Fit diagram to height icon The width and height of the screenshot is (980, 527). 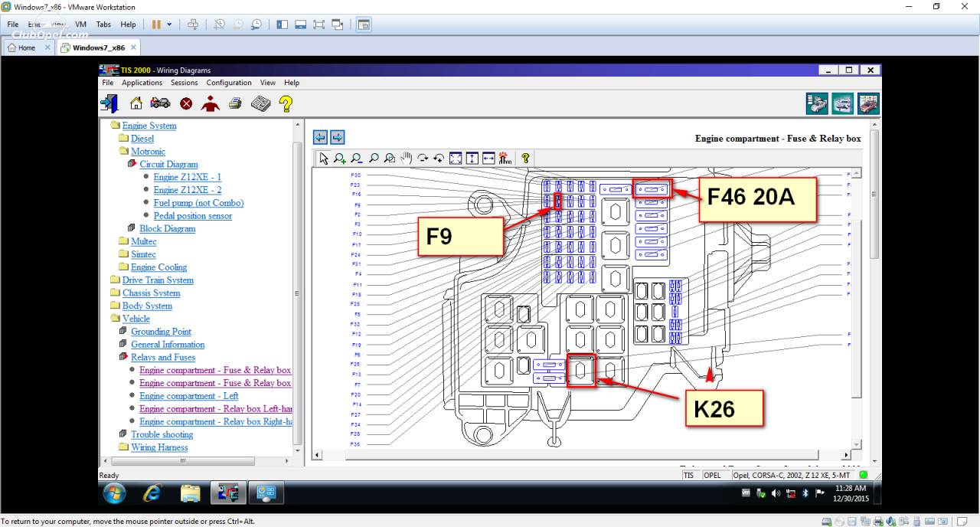[472, 159]
